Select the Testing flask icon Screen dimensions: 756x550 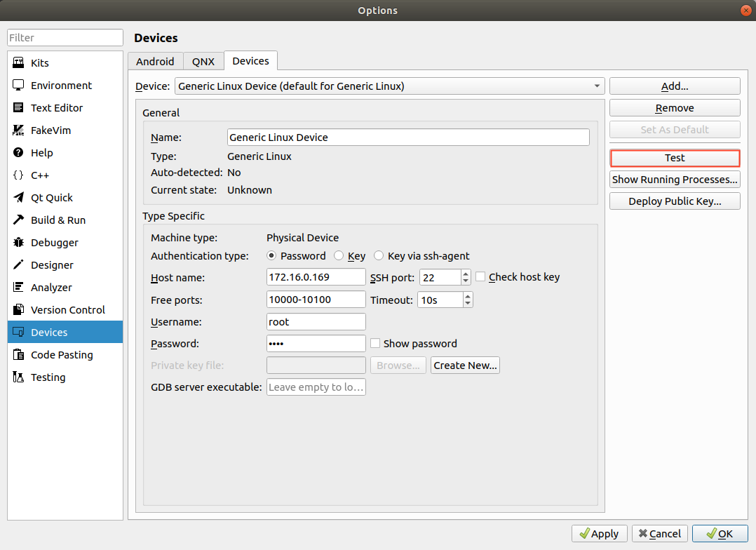pos(19,377)
